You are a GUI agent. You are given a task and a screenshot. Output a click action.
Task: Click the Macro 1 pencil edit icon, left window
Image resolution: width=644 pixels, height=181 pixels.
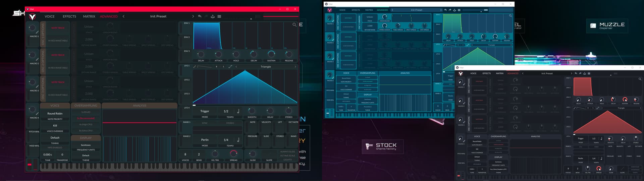click(x=37, y=32)
